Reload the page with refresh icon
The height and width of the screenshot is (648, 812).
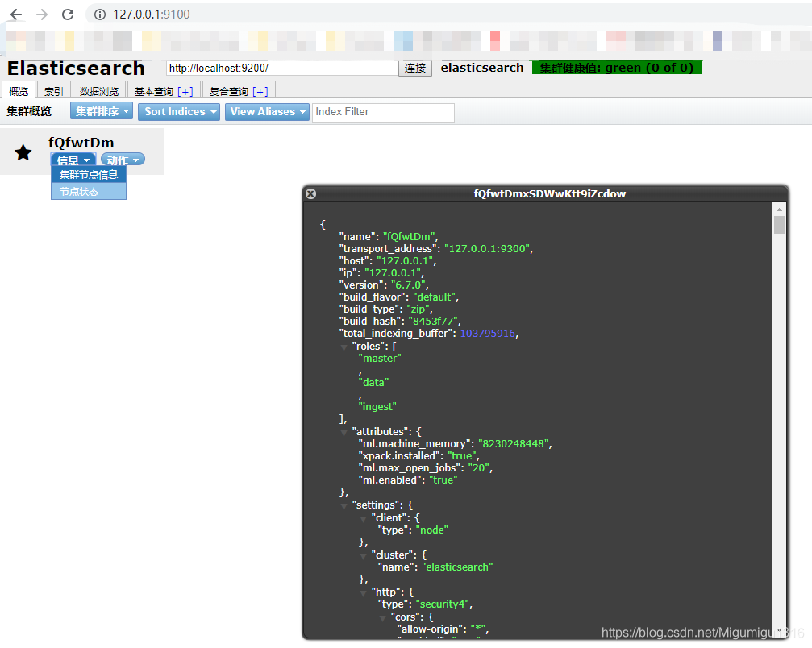[68, 15]
